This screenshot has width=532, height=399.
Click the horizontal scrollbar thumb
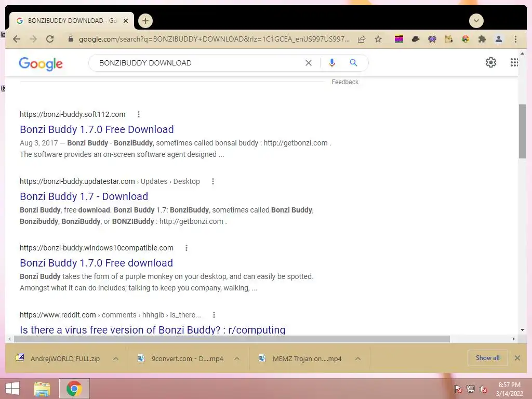pos(232,339)
